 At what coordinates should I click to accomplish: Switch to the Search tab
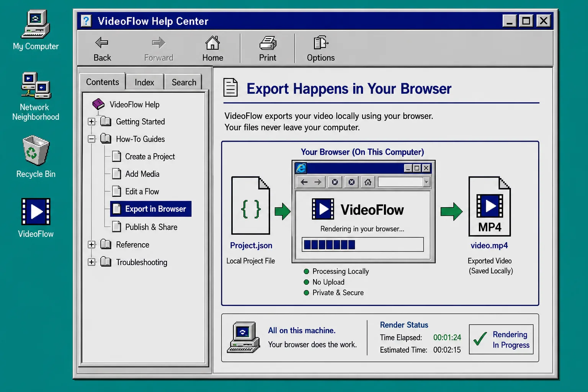tap(184, 82)
